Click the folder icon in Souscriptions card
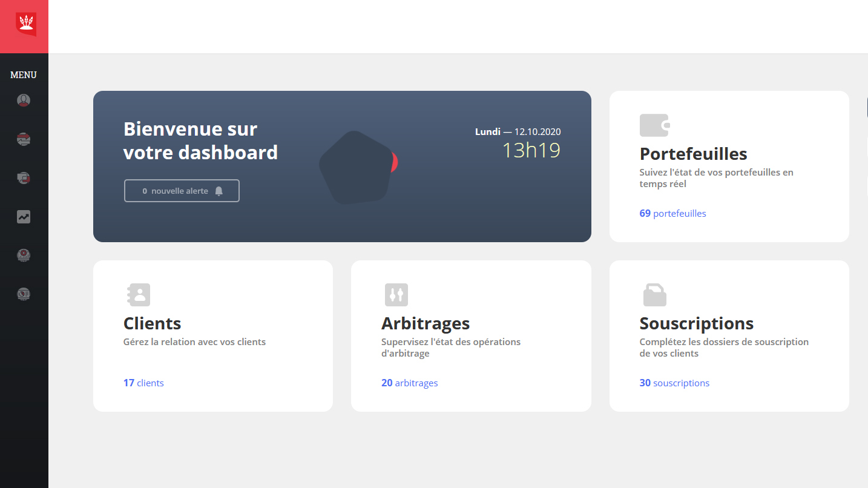This screenshot has height=488, width=868. point(654,295)
